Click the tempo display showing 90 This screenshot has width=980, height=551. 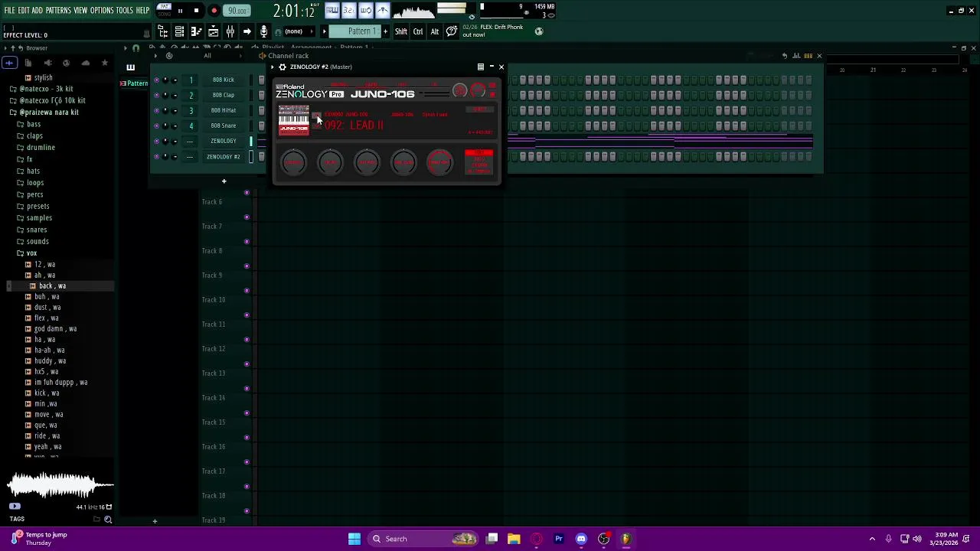point(237,11)
